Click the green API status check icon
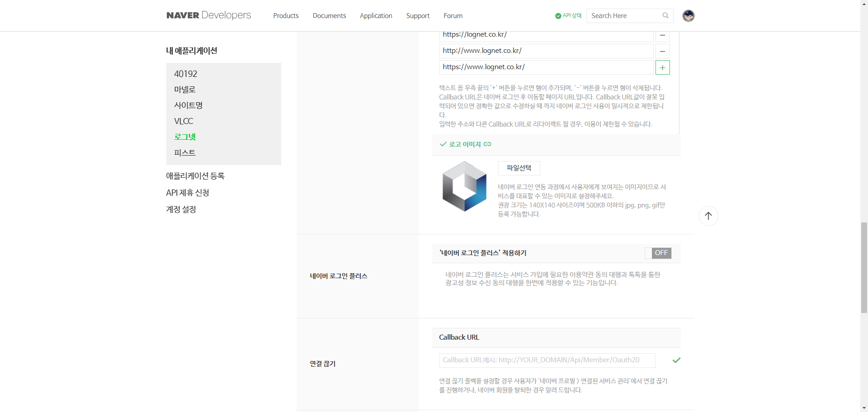The height and width of the screenshot is (412, 868). click(x=558, y=16)
